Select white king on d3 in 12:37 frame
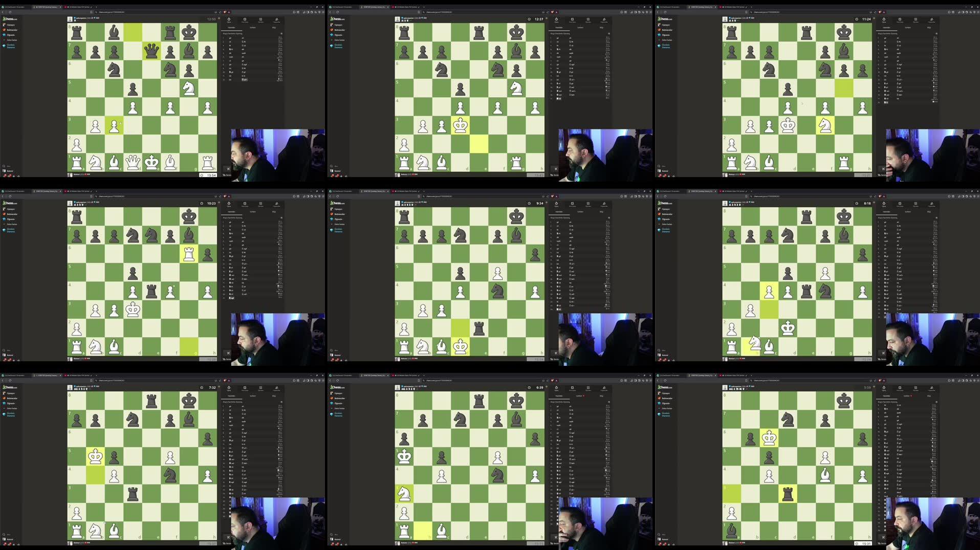The image size is (980, 550). pos(460,125)
